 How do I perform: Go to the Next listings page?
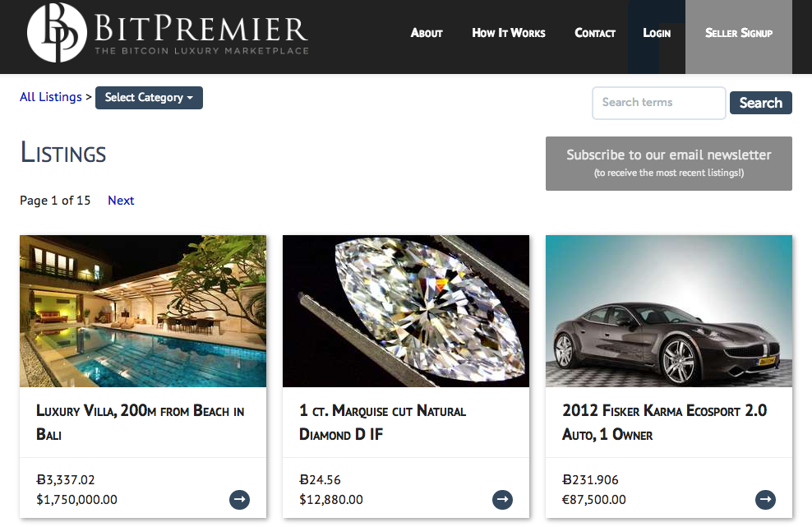click(x=121, y=201)
